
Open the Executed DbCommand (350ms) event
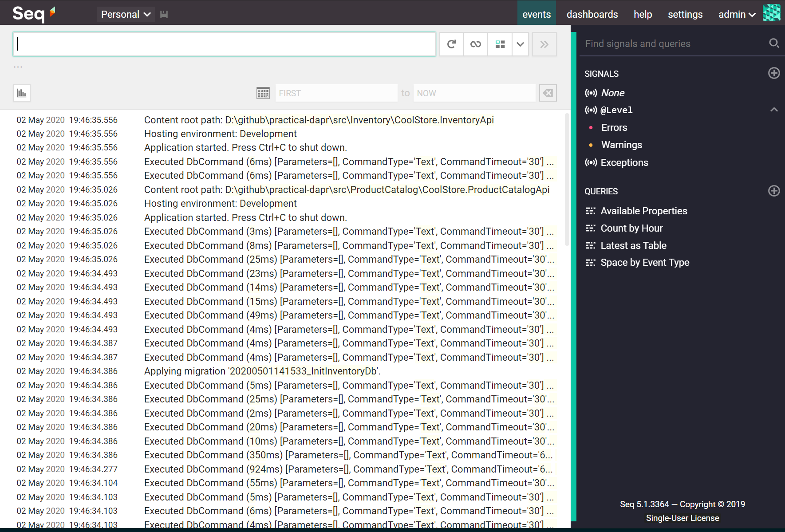348,455
